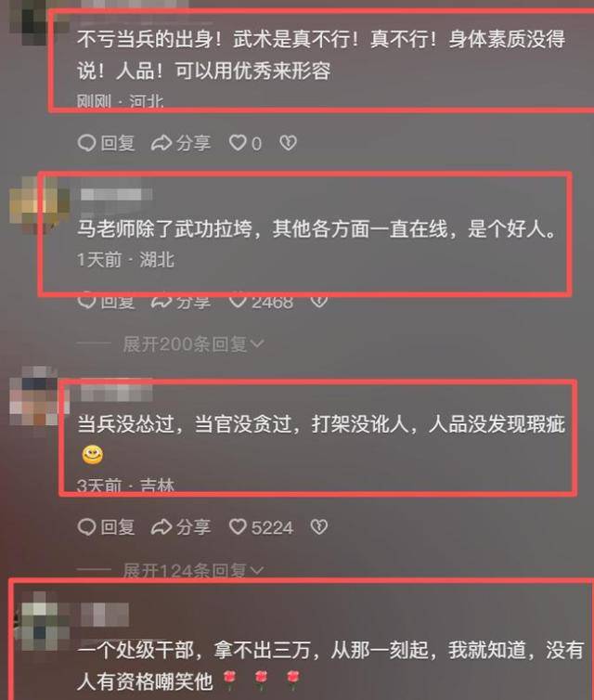Open username above 当兵没怂过 comment
Viewport: 594px width, 700px height.
pos(116,393)
